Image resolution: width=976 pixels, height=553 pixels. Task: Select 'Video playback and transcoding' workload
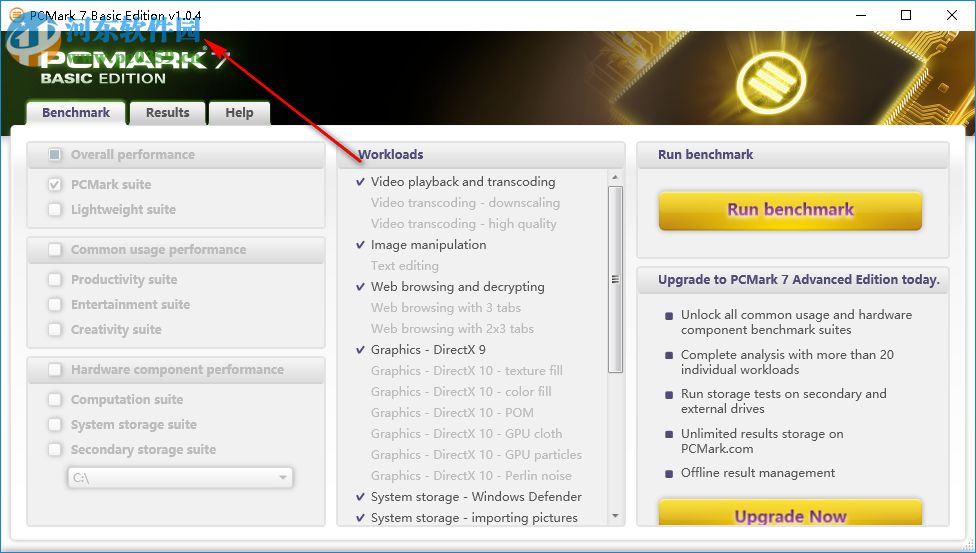coord(463,182)
